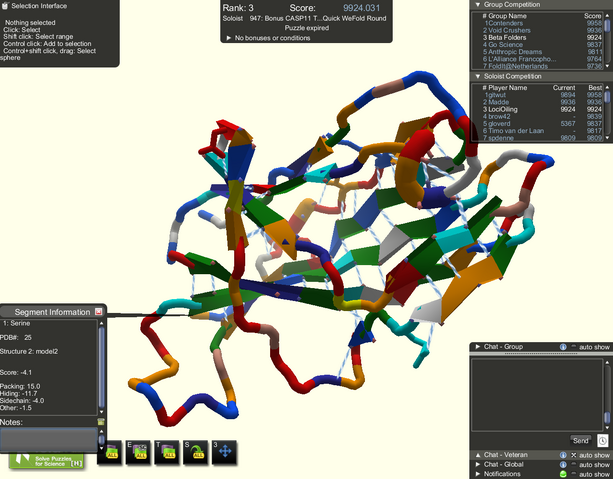Click chat window scrollbar thumb
This screenshot has width=613, height=479.
coord(607,416)
